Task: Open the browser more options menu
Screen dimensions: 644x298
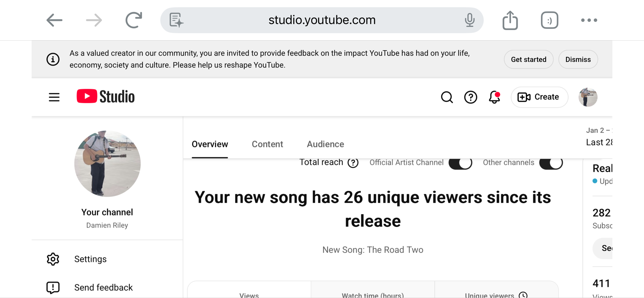Action: click(x=589, y=20)
